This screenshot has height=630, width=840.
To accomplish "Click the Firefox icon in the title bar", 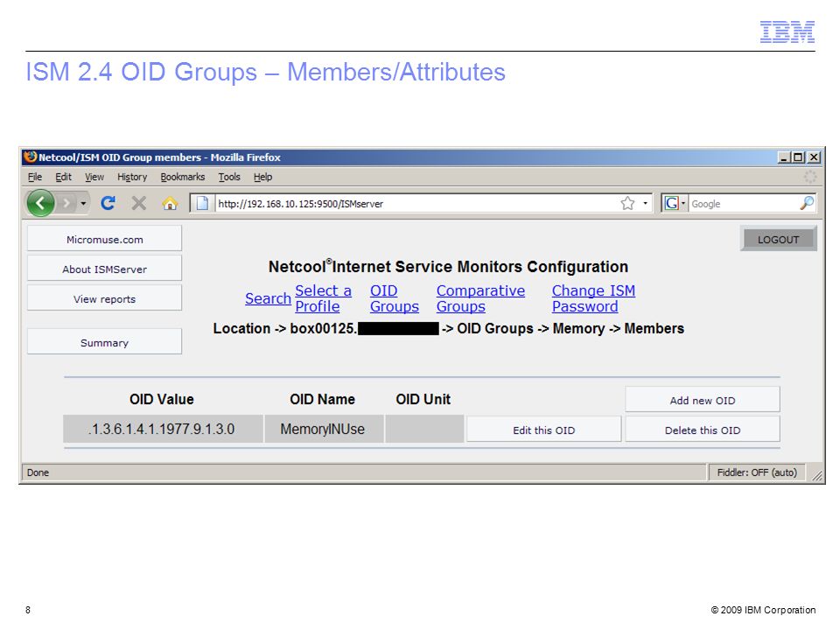I will tap(30, 157).
